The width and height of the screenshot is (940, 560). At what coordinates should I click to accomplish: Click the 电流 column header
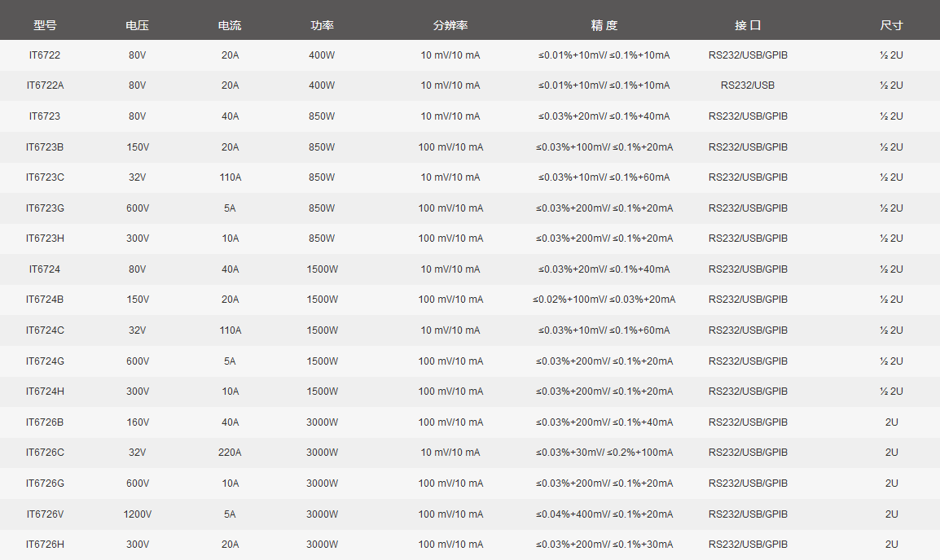point(230,25)
